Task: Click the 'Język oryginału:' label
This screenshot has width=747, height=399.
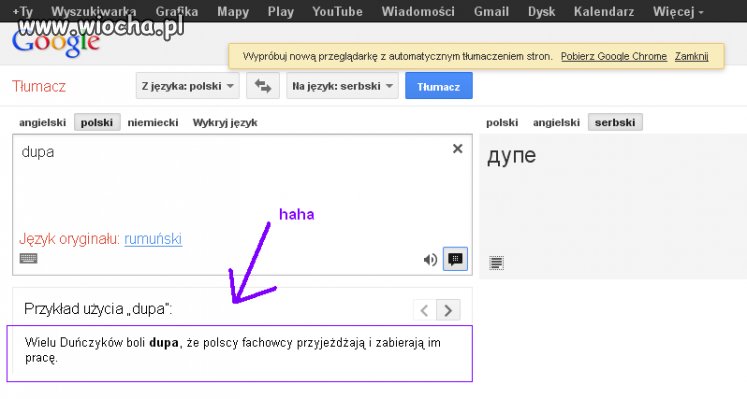Action: [x=69, y=239]
